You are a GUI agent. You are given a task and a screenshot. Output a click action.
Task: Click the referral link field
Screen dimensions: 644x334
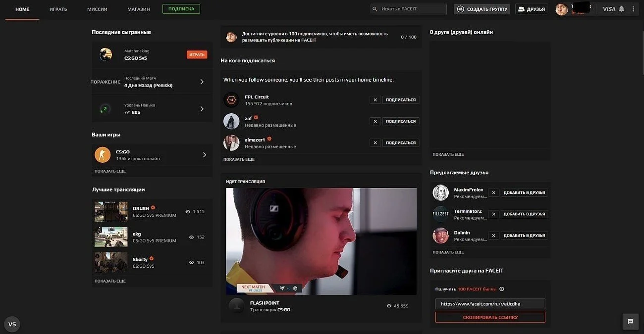(x=490, y=304)
